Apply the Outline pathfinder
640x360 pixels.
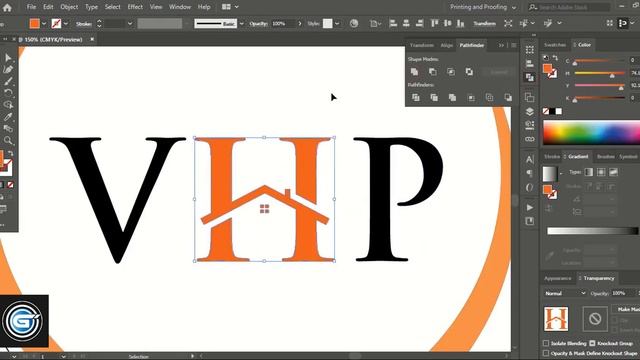pyautogui.click(x=489, y=98)
